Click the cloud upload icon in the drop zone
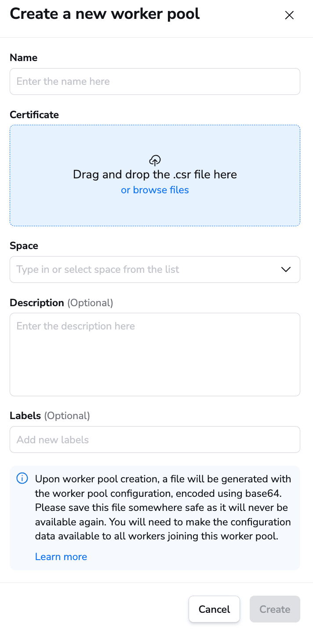 (x=155, y=160)
